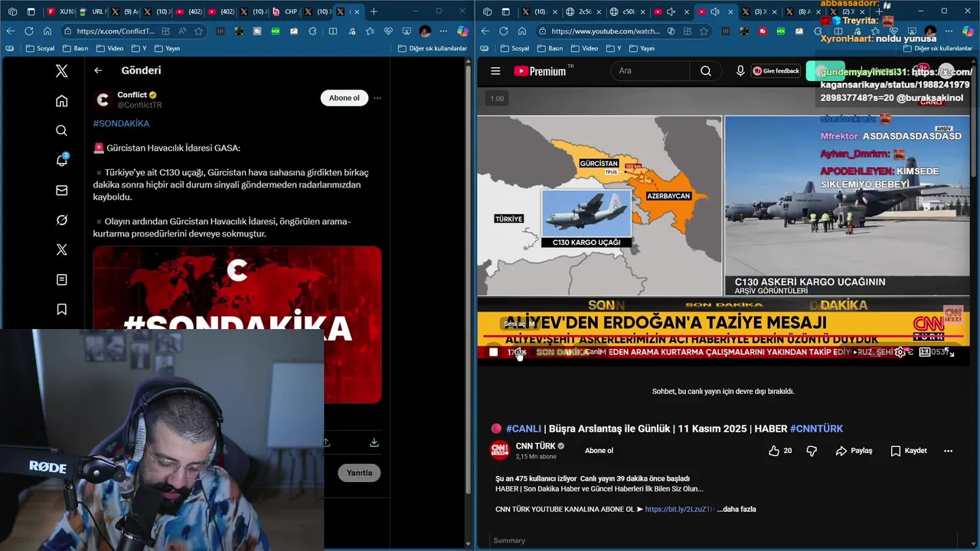
Task: Open X Home from left sidebar
Action: (62, 101)
